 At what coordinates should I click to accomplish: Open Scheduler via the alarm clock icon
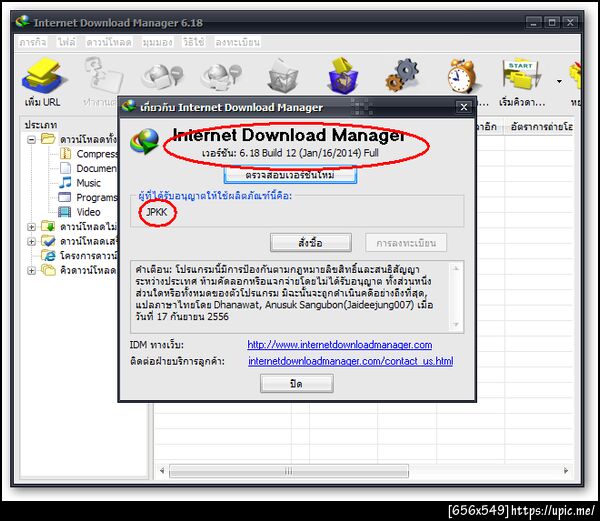click(x=462, y=76)
